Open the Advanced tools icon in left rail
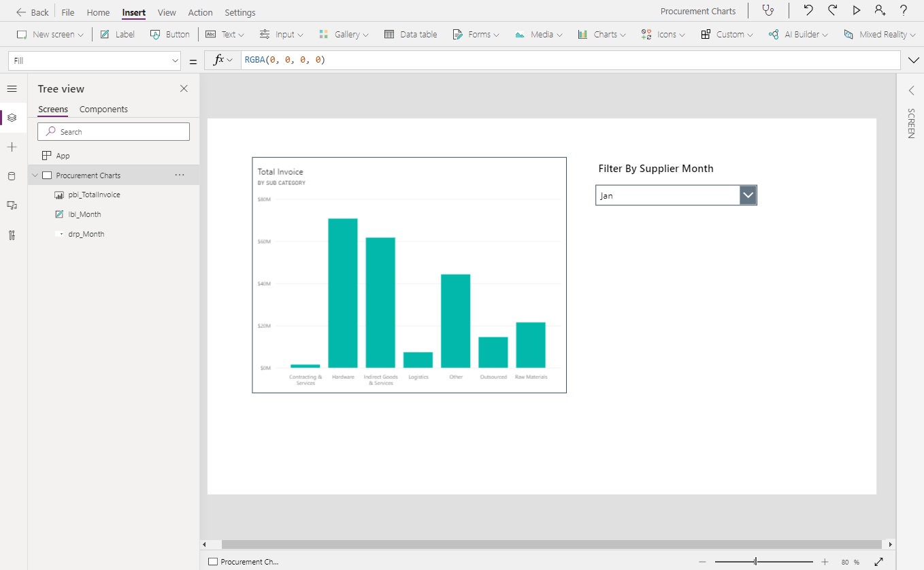 12,235
